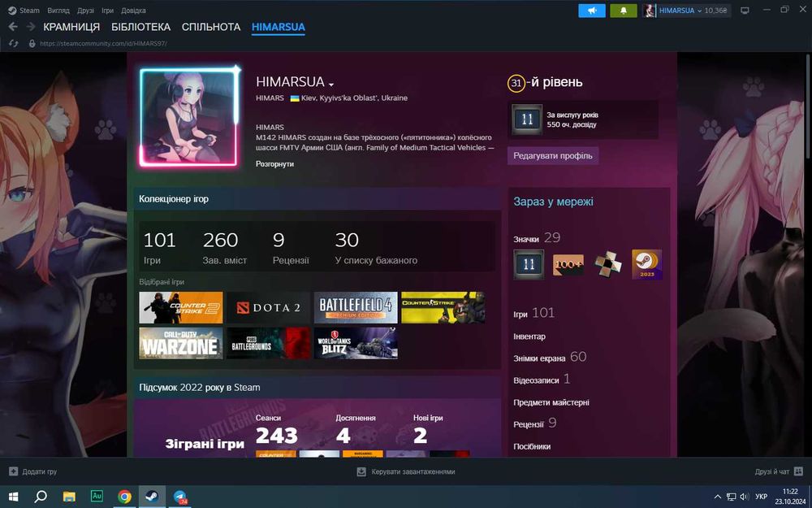Screen dimensions: 812x508
Task: Open the Знімки екрана 60 link
Action: click(x=550, y=357)
